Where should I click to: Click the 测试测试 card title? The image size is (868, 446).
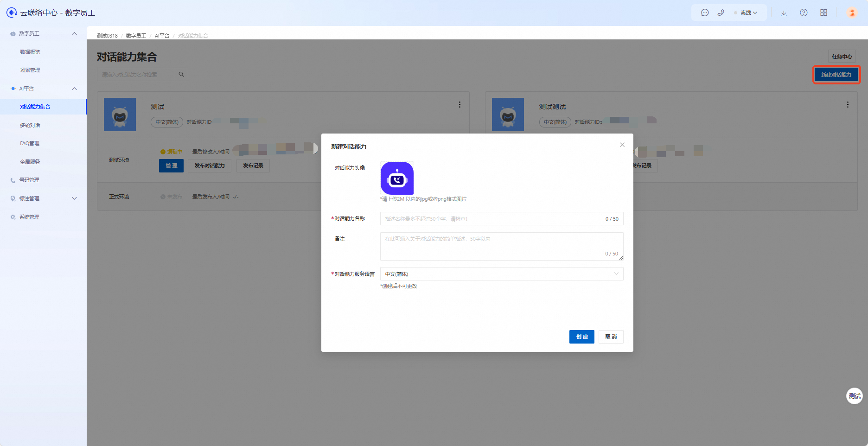pos(552,107)
